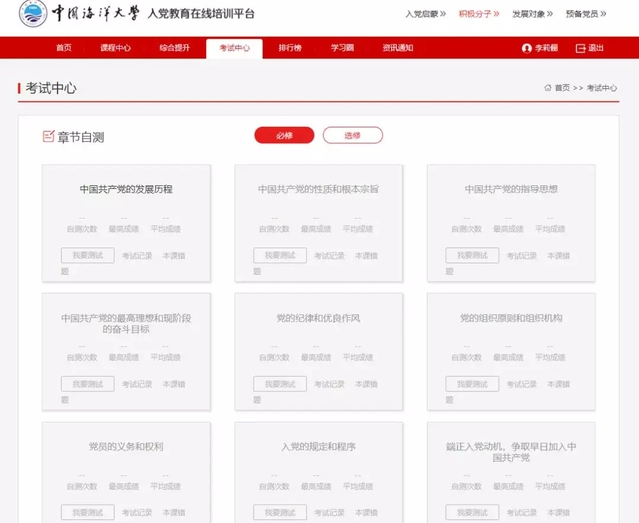Click 首页 link in the breadcrumb
The image size is (639, 523).
point(563,88)
